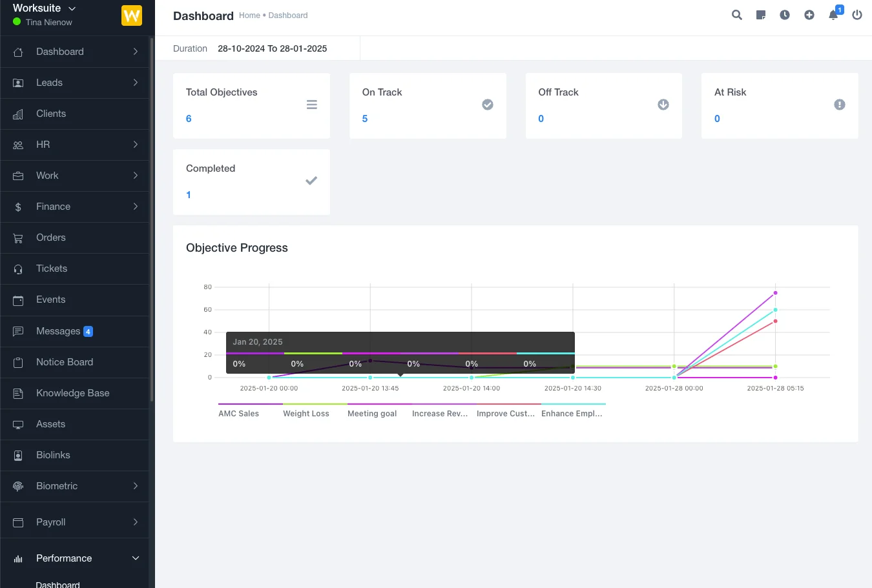Click the Tickets headset icon
This screenshot has height=588, width=872.
(x=18, y=269)
